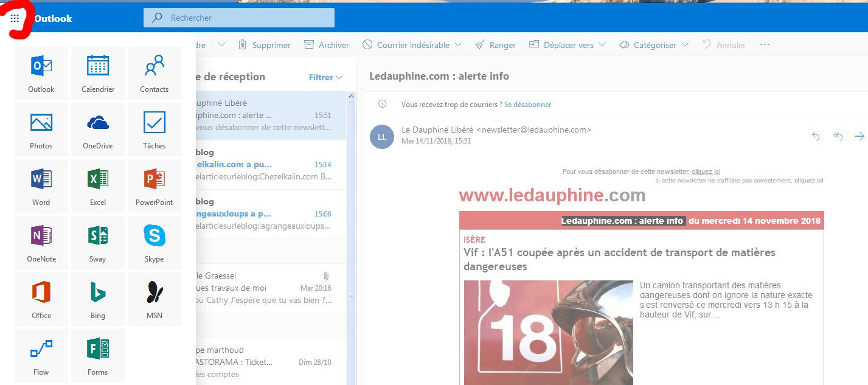Open the unread email received at 15:14
The image size is (868, 385).
[271, 165]
